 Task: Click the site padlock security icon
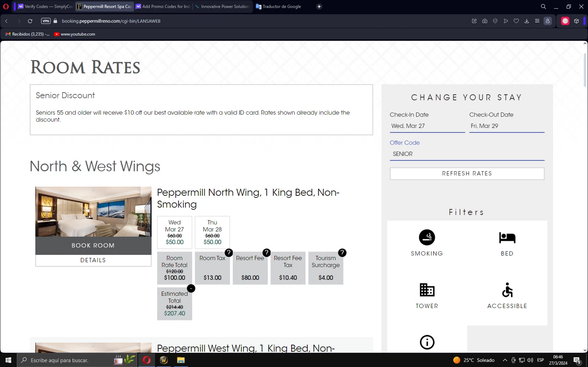(55, 21)
